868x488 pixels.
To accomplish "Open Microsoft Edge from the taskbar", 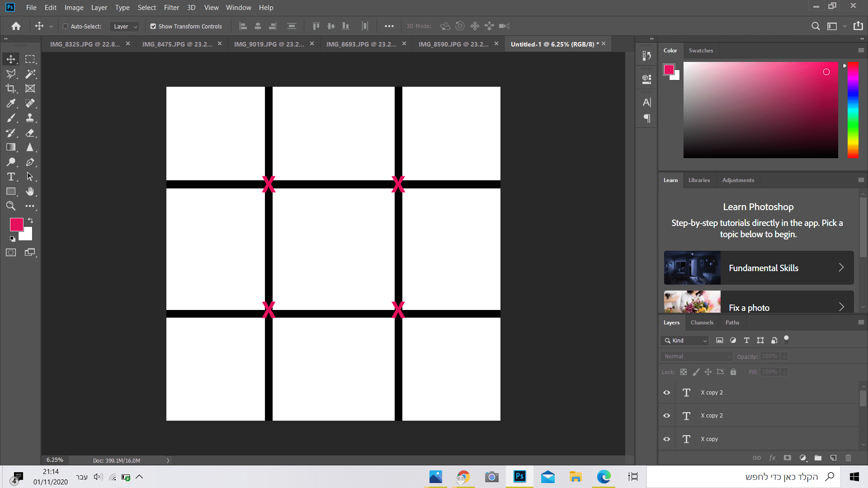I will click(x=604, y=477).
